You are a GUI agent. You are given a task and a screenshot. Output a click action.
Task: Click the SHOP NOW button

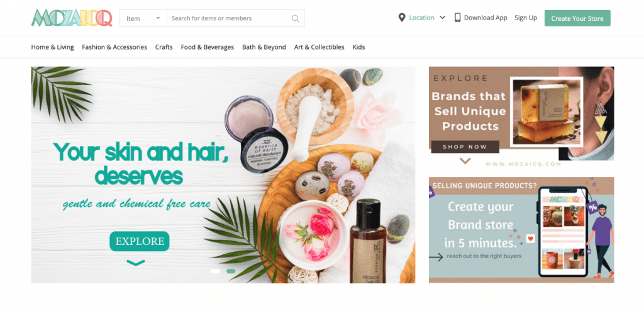pyautogui.click(x=465, y=147)
